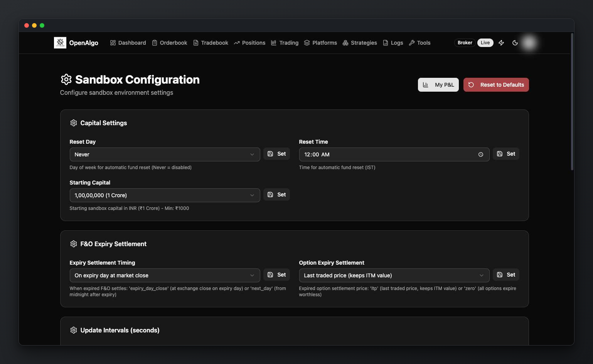Save the Starting Capital setting

coord(277,195)
